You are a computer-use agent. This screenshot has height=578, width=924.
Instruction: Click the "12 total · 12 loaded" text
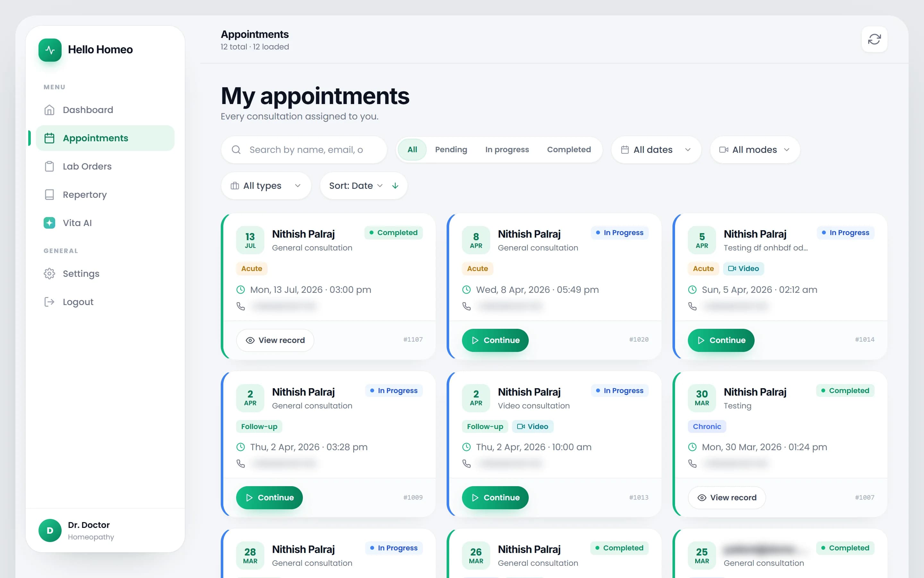click(x=255, y=47)
